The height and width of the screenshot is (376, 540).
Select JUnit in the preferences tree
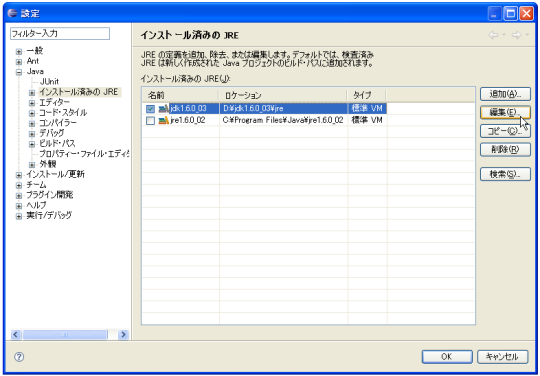49,82
